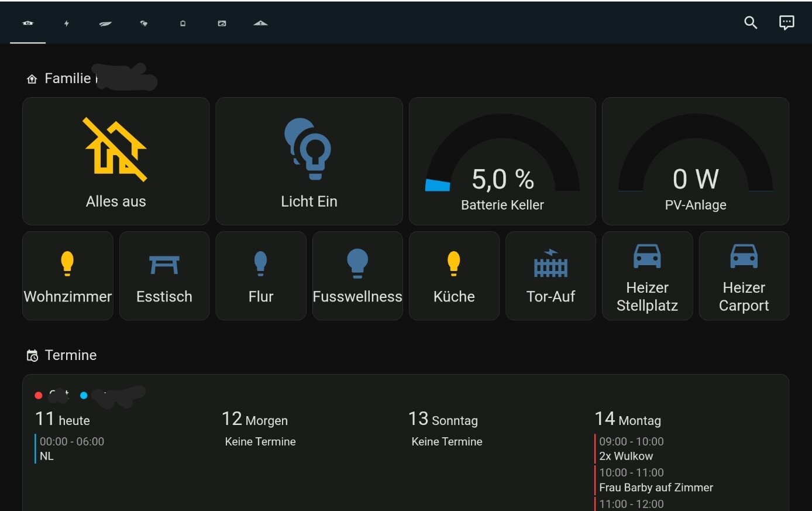Open the Batterie Keller gauge

click(x=503, y=161)
